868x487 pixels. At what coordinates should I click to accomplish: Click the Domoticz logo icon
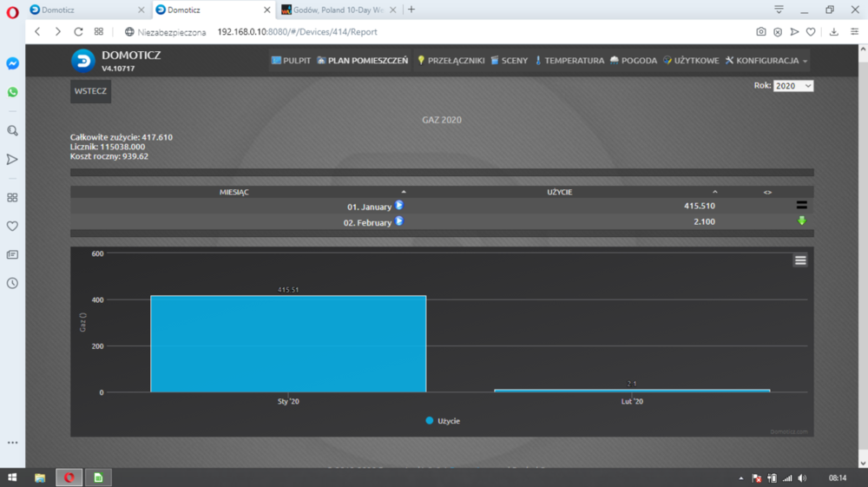(84, 61)
